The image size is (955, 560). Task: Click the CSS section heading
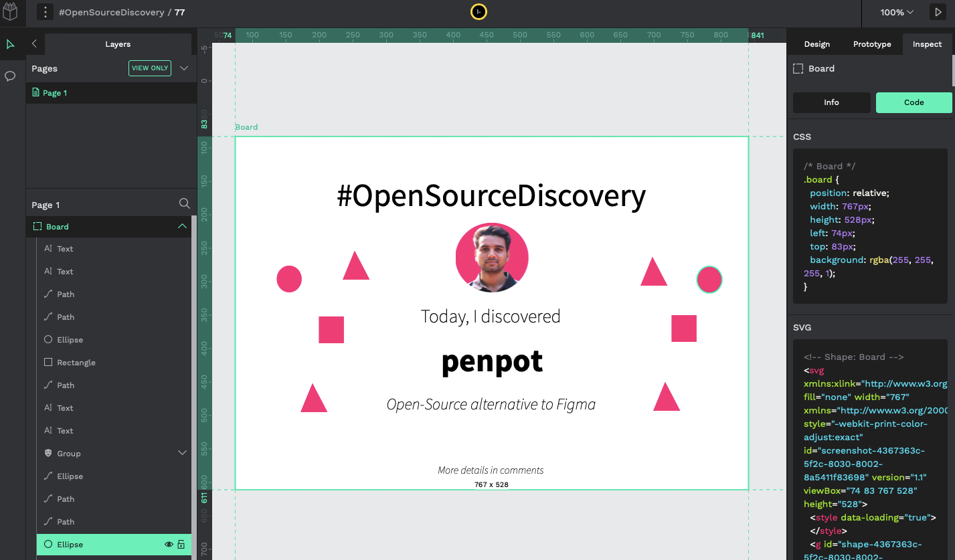coord(802,136)
